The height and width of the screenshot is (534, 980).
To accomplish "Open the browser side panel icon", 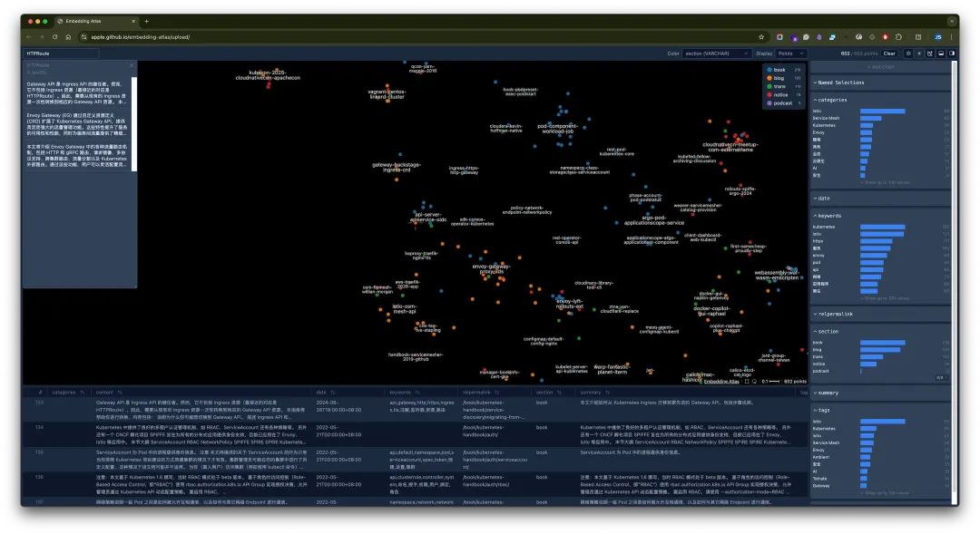I will [x=918, y=37].
